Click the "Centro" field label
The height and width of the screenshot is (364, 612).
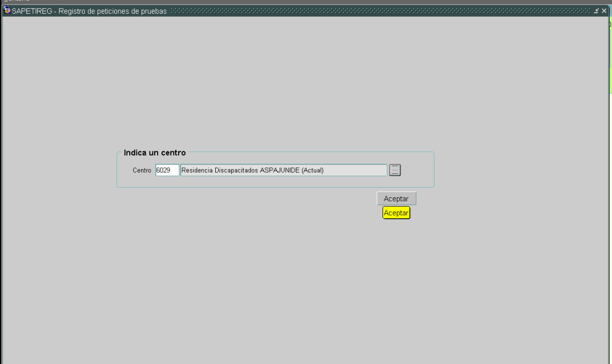(x=142, y=170)
